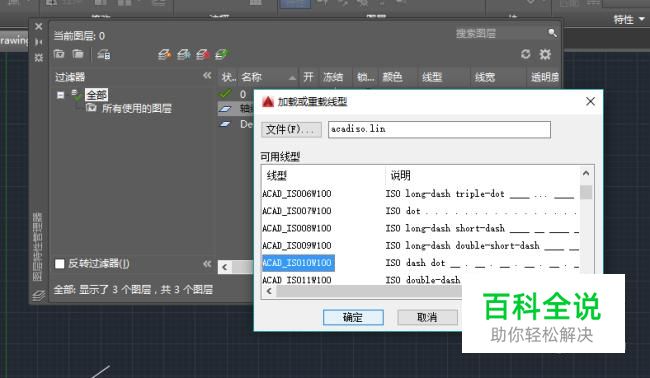The height and width of the screenshot is (378, 650).
Task: Click New Layer VP Frozen icon
Action: (184, 54)
